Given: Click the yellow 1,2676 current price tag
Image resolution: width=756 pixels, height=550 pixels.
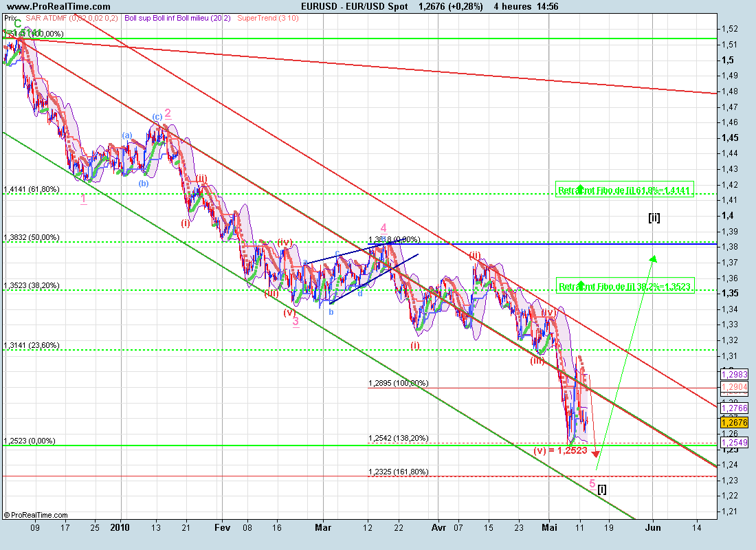Looking at the screenshot, I should point(734,423).
